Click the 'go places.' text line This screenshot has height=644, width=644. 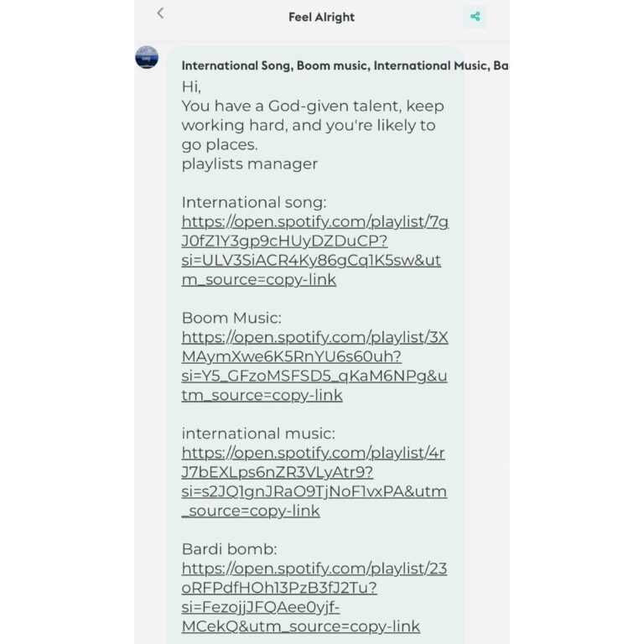tap(220, 145)
